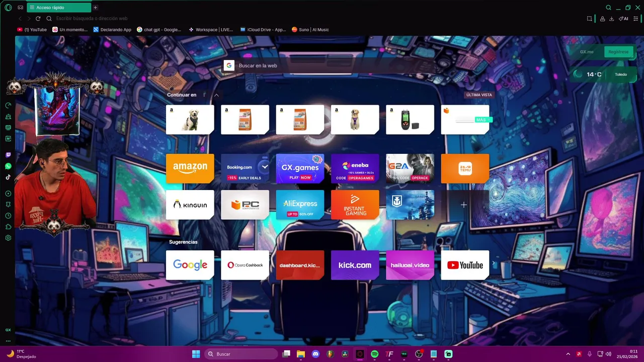644x362 pixels.
Task: Click the Regístrese button
Action: click(618, 52)
